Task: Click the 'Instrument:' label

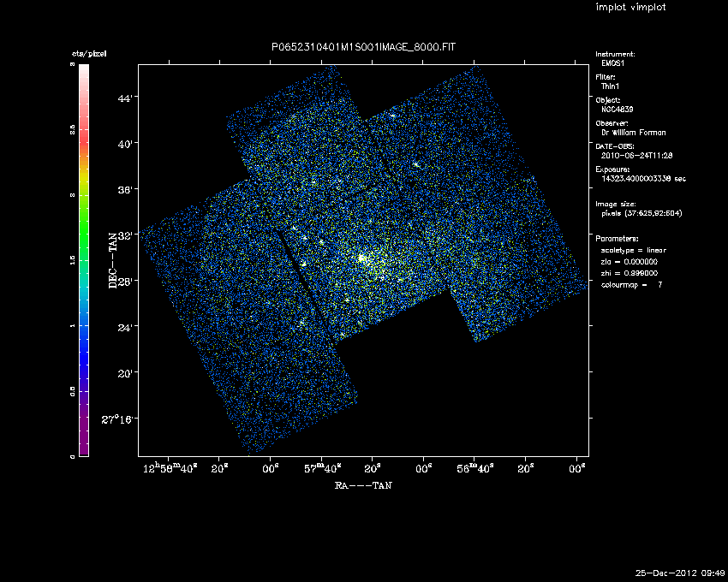Action: pos(615,54)
